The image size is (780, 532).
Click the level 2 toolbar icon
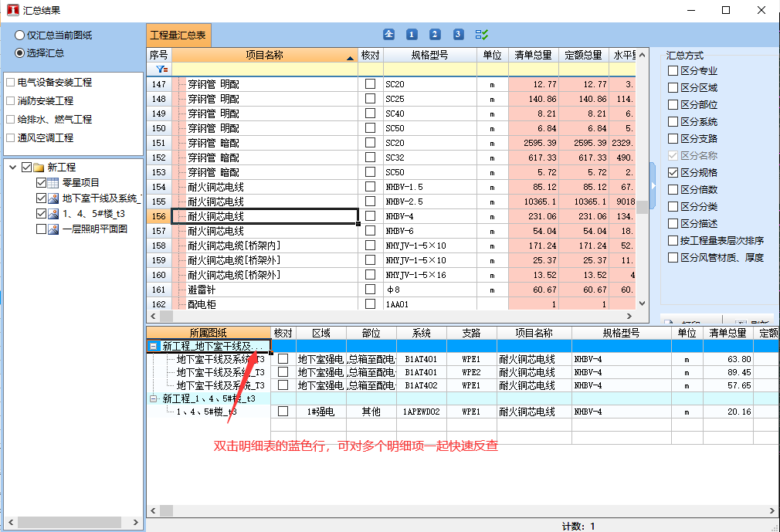tap(435, 35)
